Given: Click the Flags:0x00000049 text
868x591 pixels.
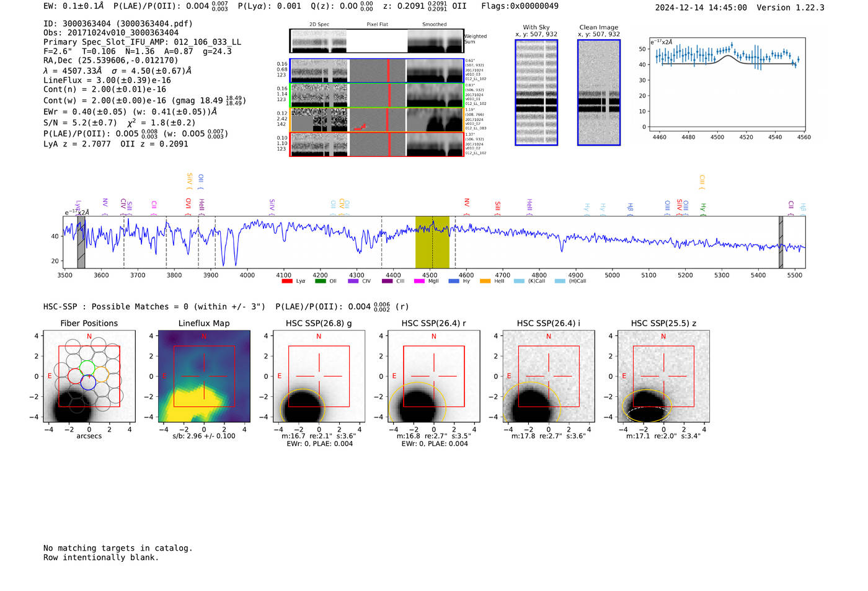Looking at the screenshot, I should tap(520, 6).
